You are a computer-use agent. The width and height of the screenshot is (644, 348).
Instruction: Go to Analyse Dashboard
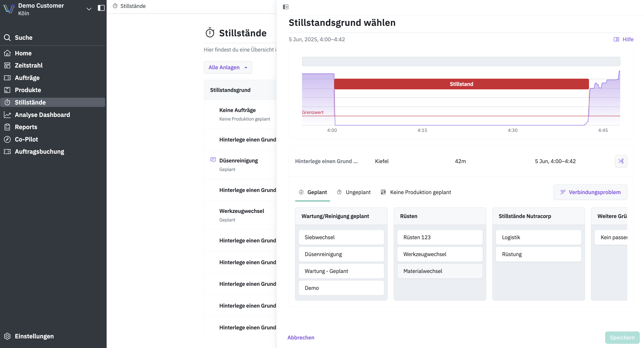(42, 115)
